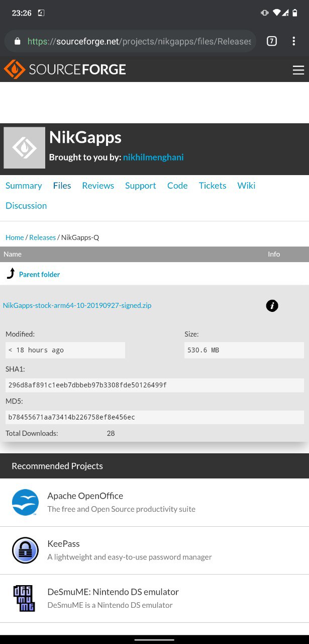The image size is (309, 644).
Task: Click the Total Downloads count 28
Action: [x=111, y=433]
